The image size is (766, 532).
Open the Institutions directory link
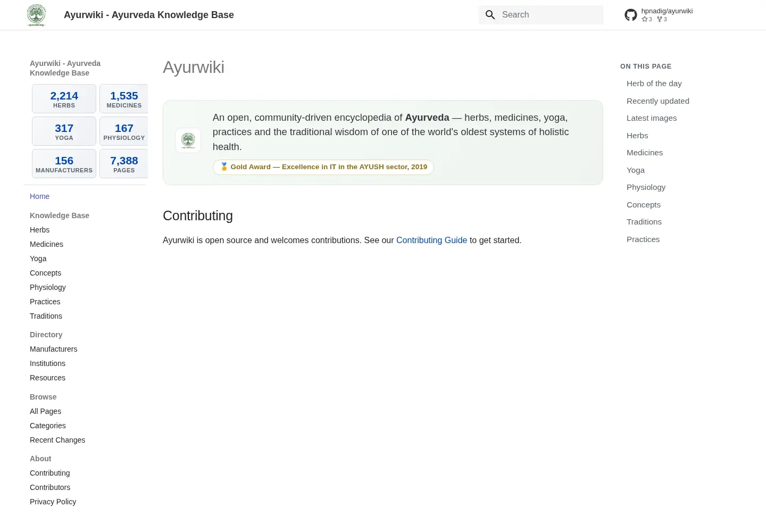[x=47, y=363]
